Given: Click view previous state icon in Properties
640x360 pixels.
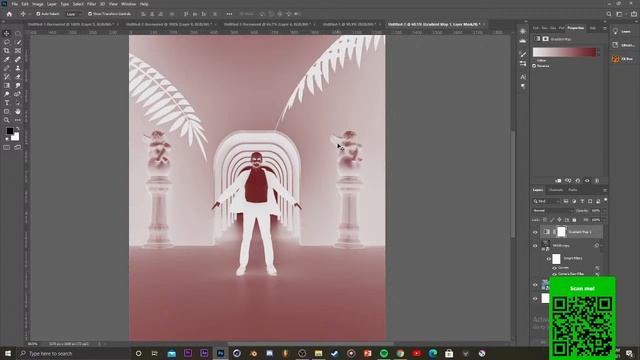Looking at the screenshot, I should click(x=568, y=180).
